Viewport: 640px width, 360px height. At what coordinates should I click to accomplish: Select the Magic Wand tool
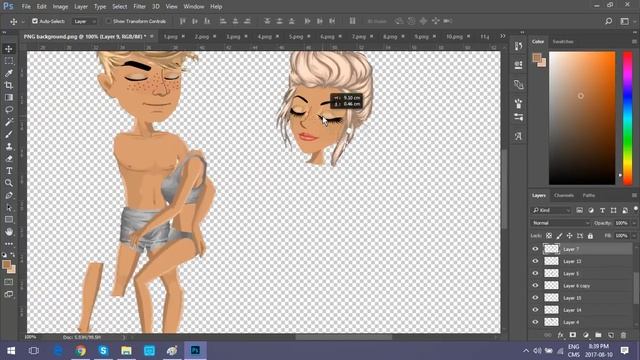[9, 122]
